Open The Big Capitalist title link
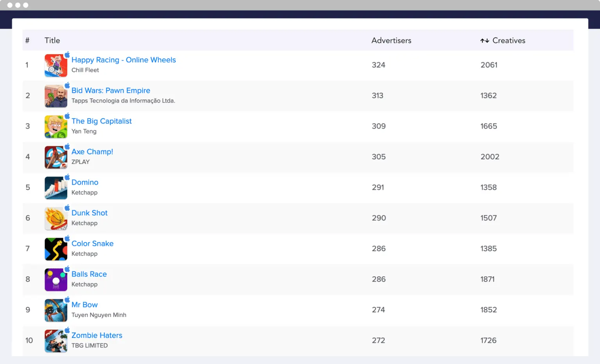This screenshot has width=600, height=364. (x=102, y=121)
